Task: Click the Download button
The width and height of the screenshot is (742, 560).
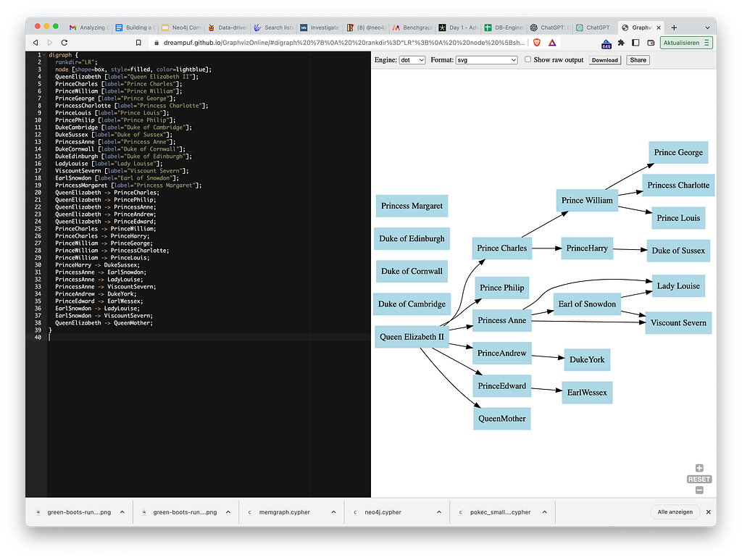Action: click(x=604, y=60)
